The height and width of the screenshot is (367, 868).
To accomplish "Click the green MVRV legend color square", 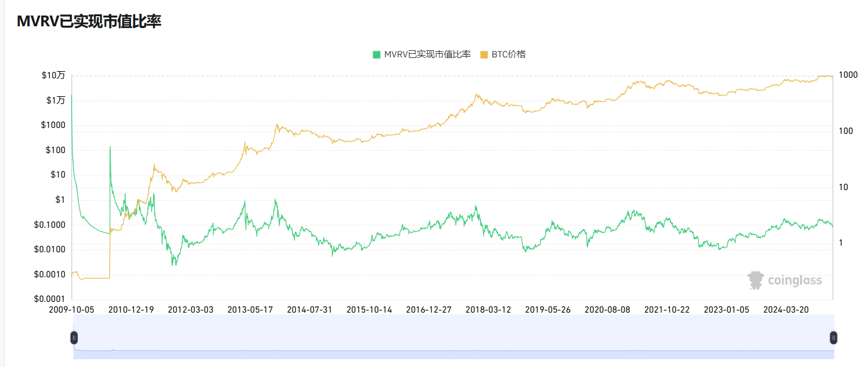I will 377,54.
